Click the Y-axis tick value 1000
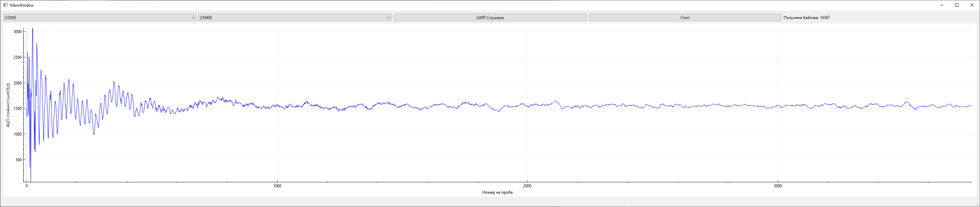This screenshot has height=207, width=980. pos(18,134)
